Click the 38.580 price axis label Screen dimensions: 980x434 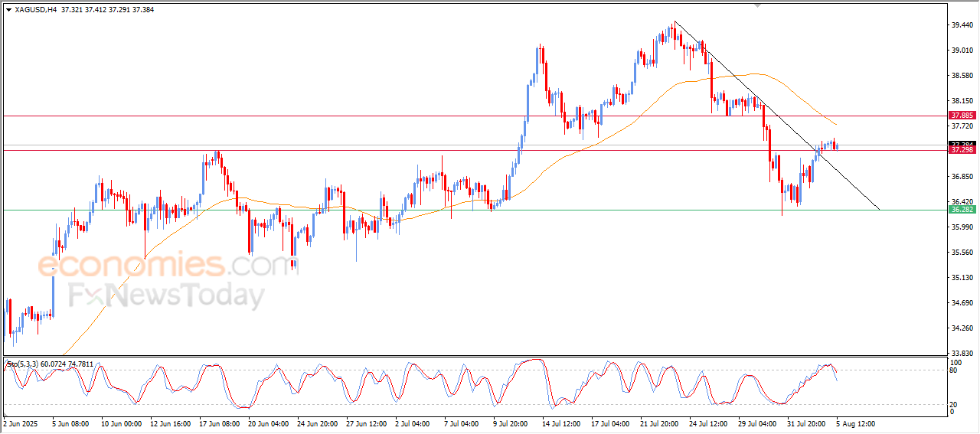click(961, 75)
